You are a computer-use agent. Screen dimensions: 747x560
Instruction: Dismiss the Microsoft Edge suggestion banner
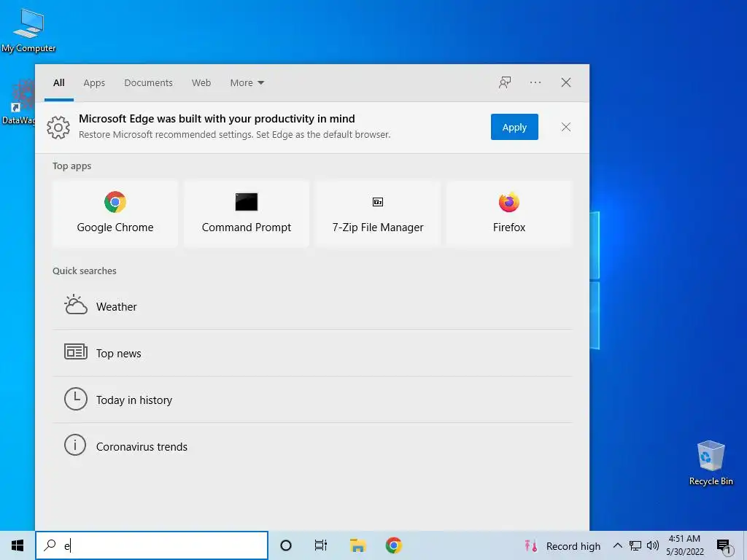[x=565, y=127]
